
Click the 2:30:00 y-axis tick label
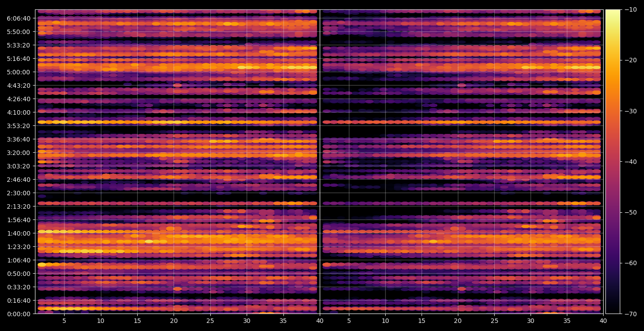pos(19,193)
